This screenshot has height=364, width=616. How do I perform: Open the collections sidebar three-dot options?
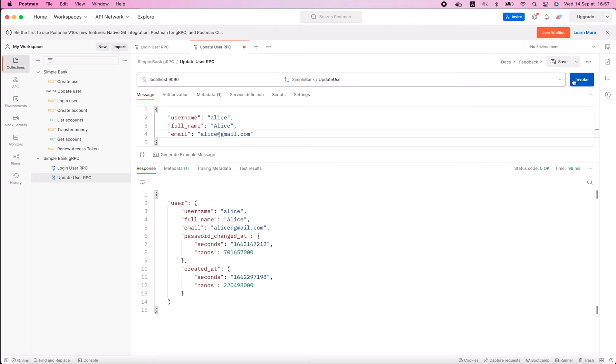point(124,60)
